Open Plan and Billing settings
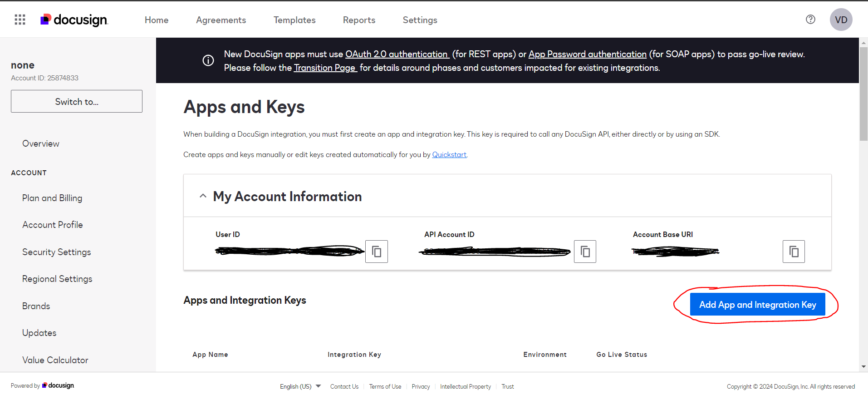The height and width of the screenshot is (400, 868). [x=52, y=198]
